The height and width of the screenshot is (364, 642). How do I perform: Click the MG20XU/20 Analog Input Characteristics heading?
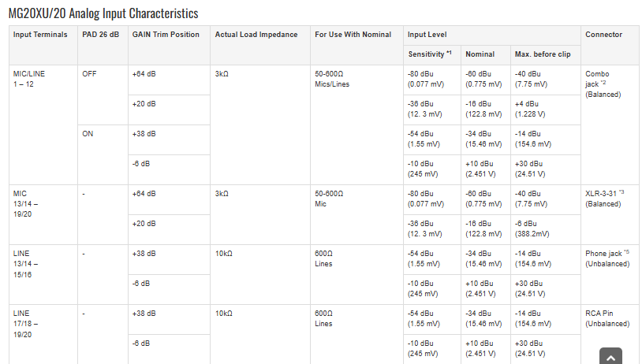103,13
